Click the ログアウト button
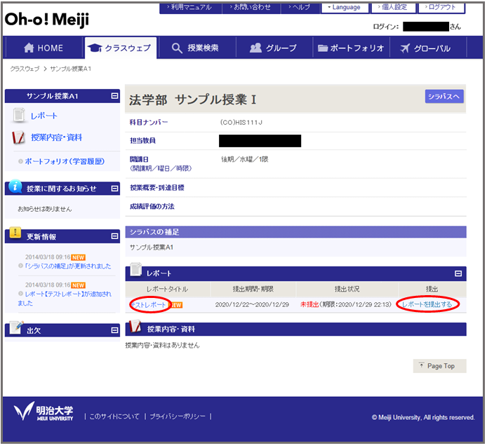Screen dimensions: 487x448 [x=441, y=8]
